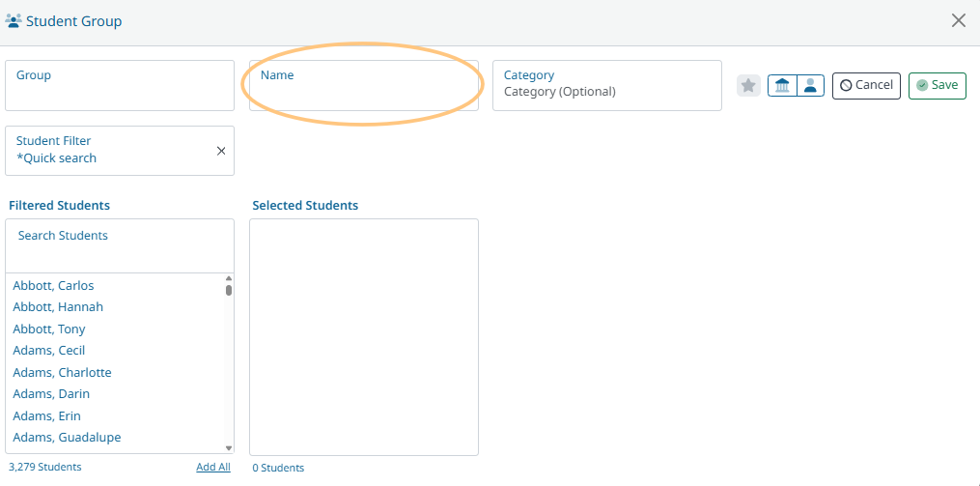The height and width of the screenshot is (486, 980).
Task: Select student Adams, Guadalupe
Action: pos(67,438)
